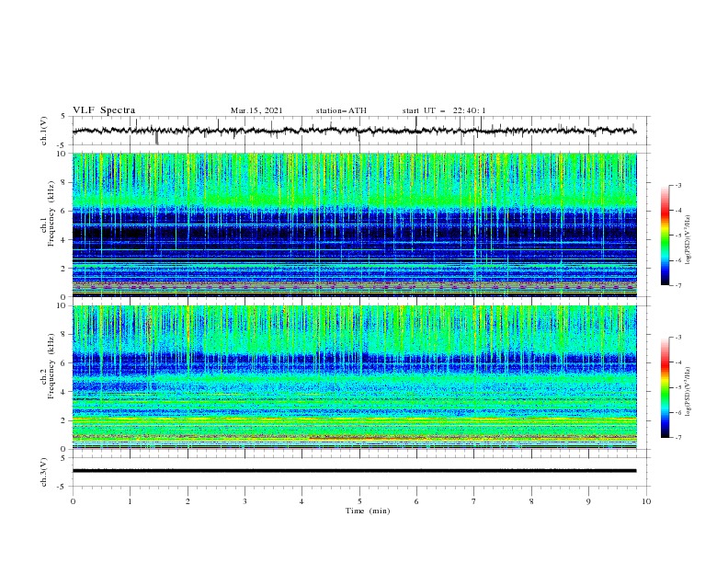Click the time axis tick label "0"

73,501
